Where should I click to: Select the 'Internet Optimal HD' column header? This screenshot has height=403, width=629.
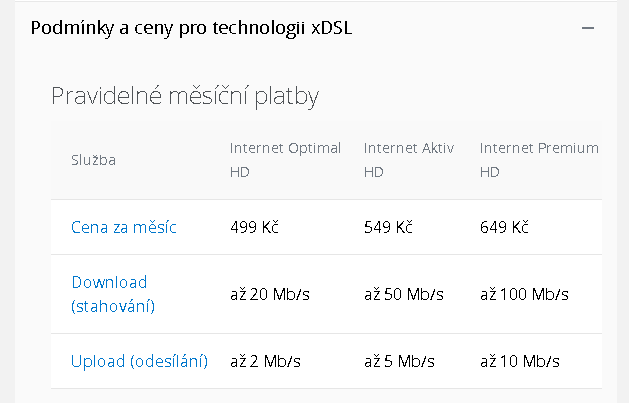[x=285, y=160]
